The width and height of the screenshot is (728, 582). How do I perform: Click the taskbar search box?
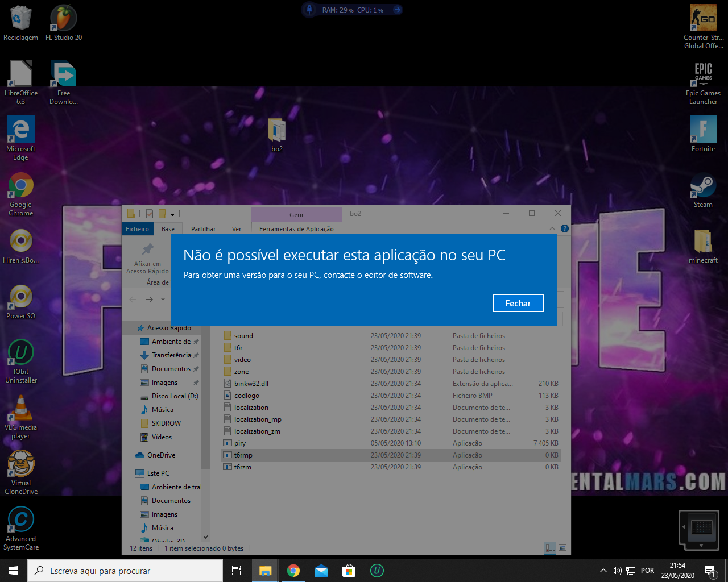[x=125, y=571]
